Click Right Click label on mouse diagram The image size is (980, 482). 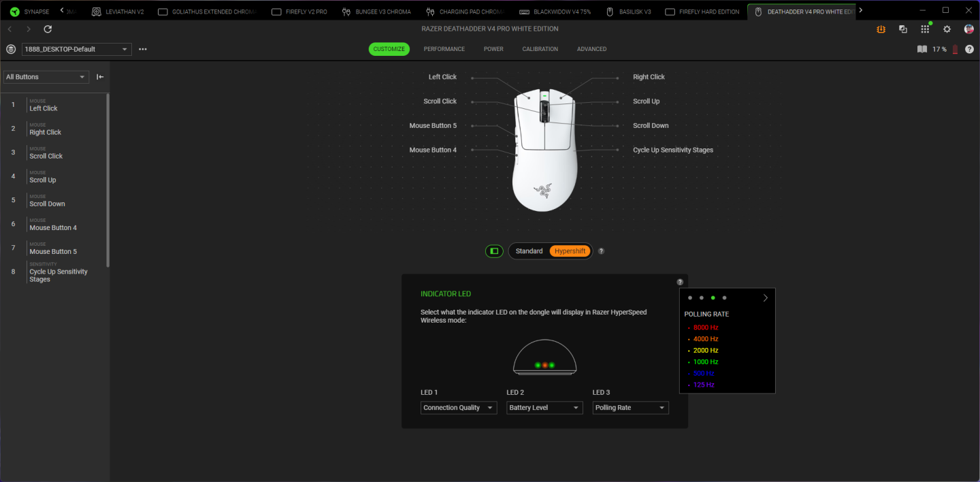[649, 77]
